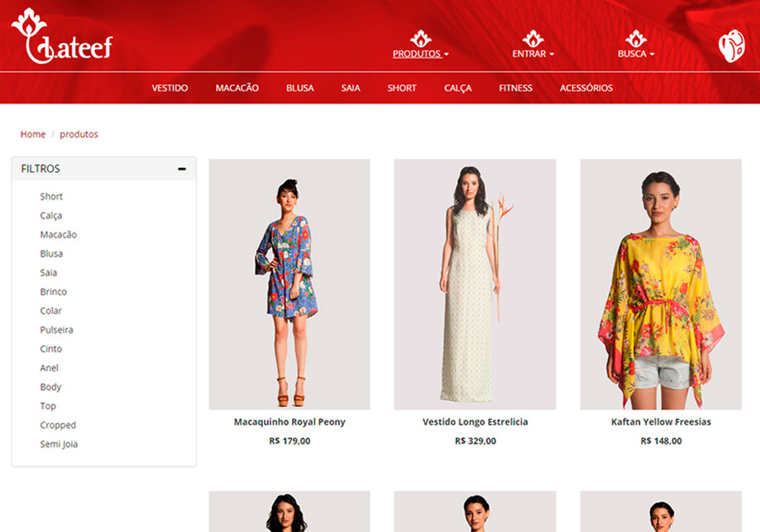Screen dimensions: 760x532
Task: Open Kaftan Yellow Freesias product photo
Action: point(661,285)
